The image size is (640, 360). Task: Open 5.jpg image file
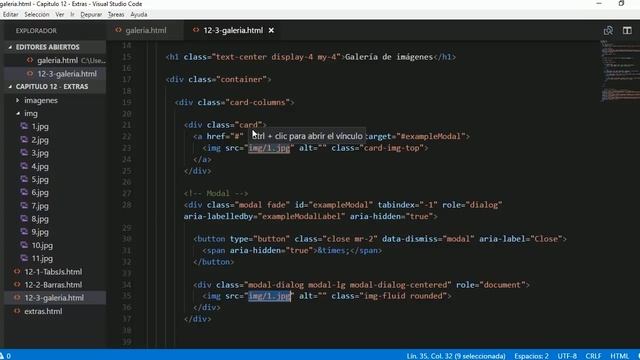tap(40, 179)
